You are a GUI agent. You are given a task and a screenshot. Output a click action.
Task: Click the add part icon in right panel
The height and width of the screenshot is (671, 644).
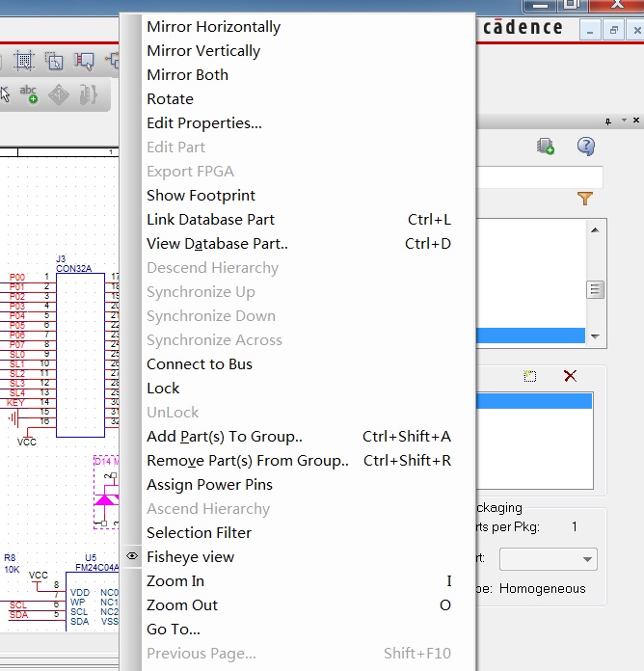[x=546, y=147]
